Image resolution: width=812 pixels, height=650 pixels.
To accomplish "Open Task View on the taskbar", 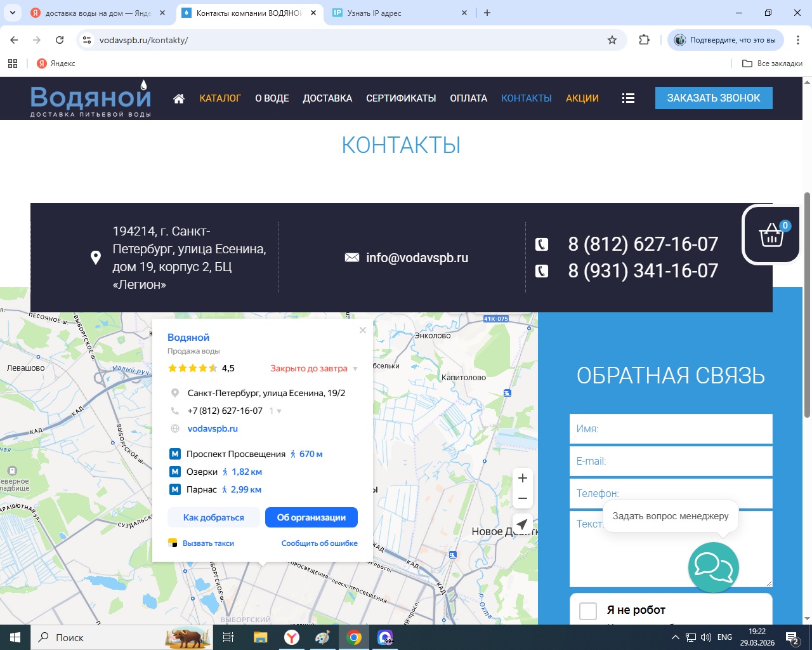I will coord(228,637).
